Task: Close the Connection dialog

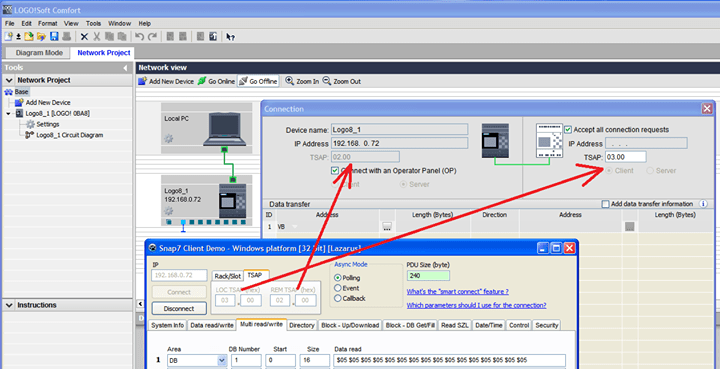Action: [x=707, y=109]
